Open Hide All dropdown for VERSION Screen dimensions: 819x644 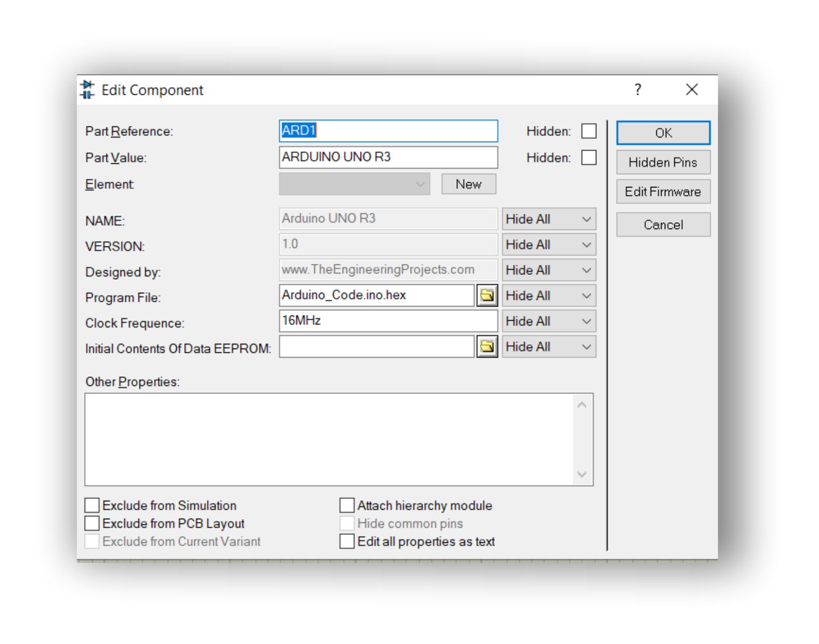(x=549, y=245)
